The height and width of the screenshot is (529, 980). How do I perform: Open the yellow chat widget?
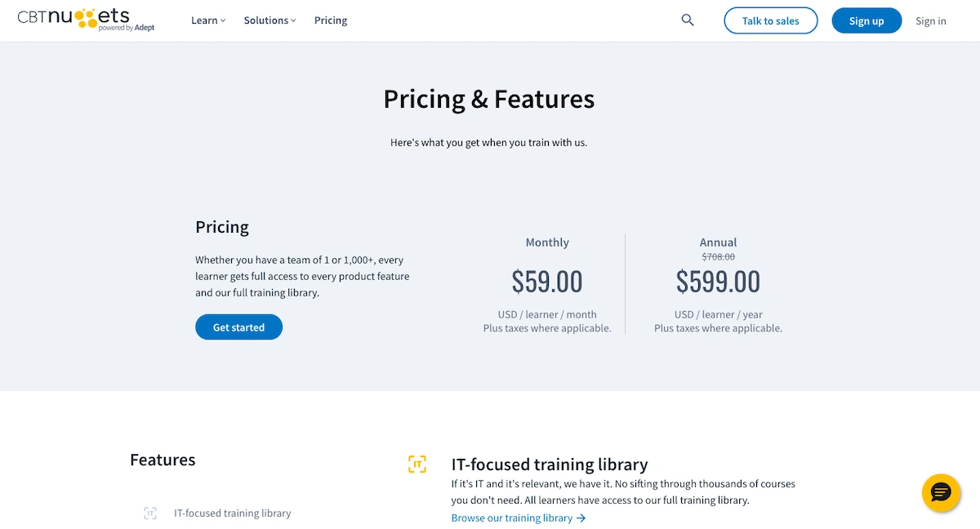940,492
